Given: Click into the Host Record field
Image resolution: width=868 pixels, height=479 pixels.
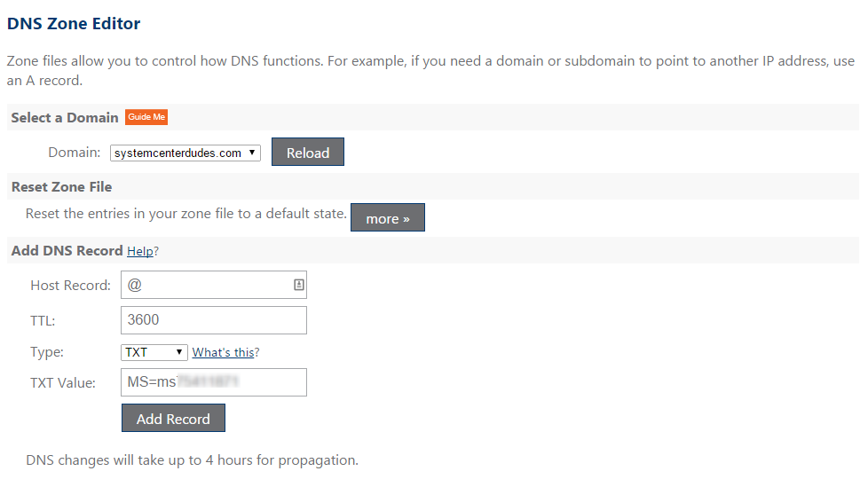Looking at the screenshot, I should [214, 285].
